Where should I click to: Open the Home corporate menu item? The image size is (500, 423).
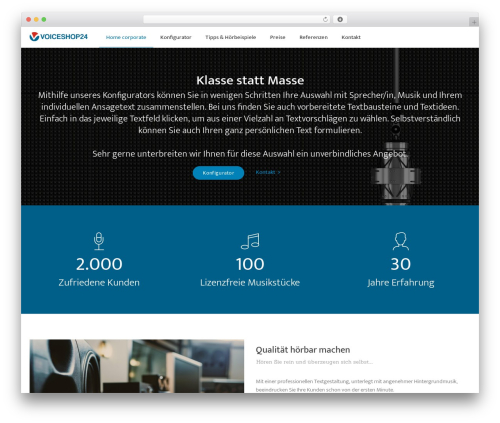126,37
